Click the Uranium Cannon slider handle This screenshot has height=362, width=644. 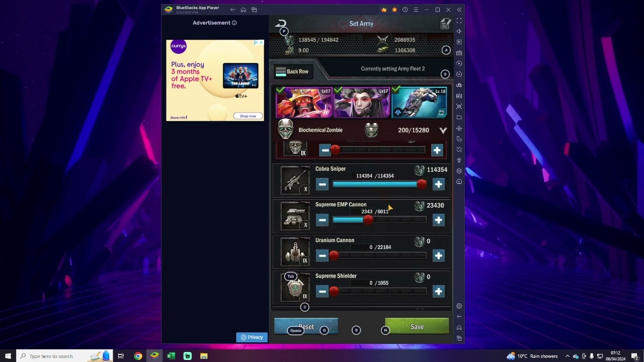click(x=334, y=256)
